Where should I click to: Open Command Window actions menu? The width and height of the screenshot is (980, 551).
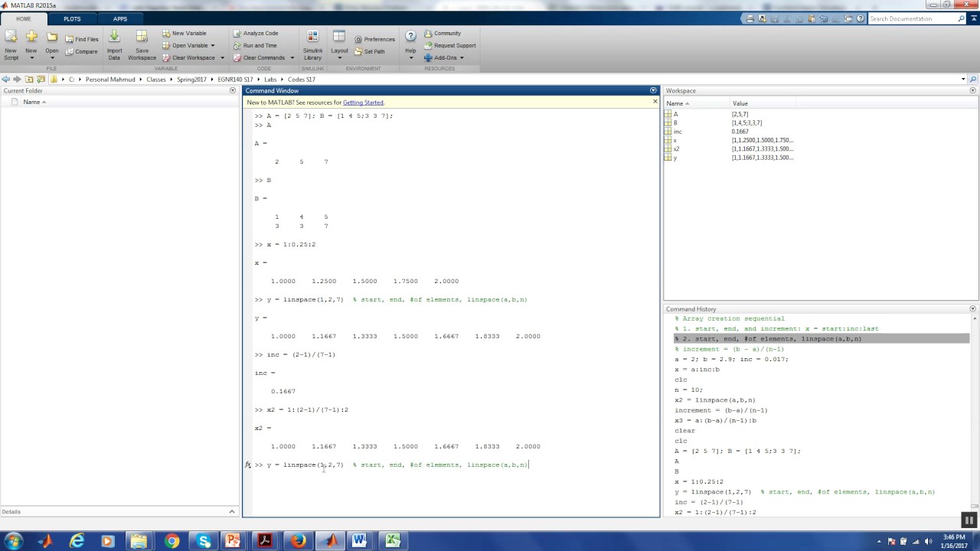click(x=653, y=90)
